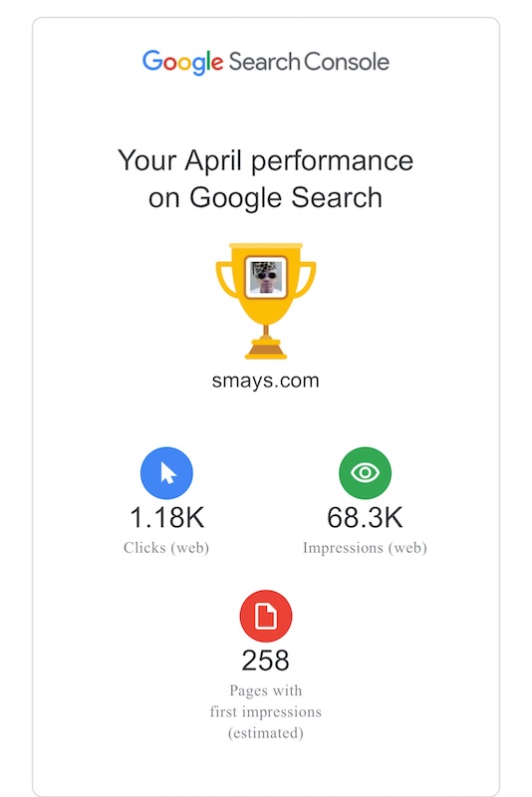Click the trophy base pedestal
This screenshot has width=532, height=797.
point(266,350)
